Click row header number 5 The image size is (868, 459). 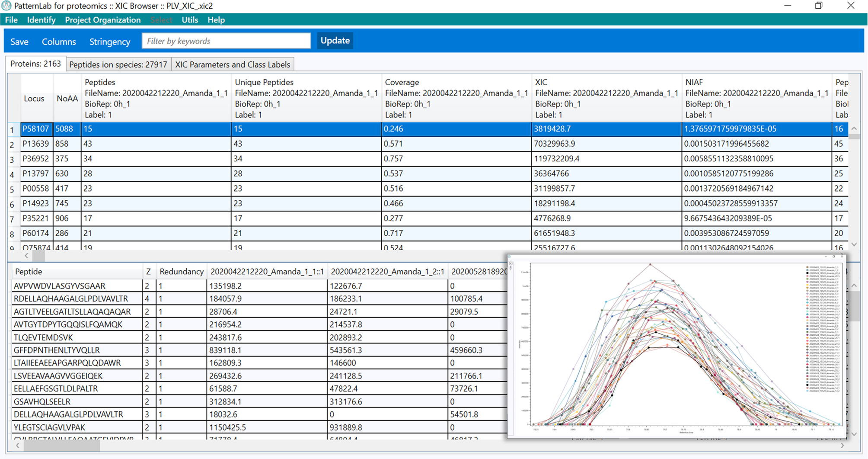[12, 189]
